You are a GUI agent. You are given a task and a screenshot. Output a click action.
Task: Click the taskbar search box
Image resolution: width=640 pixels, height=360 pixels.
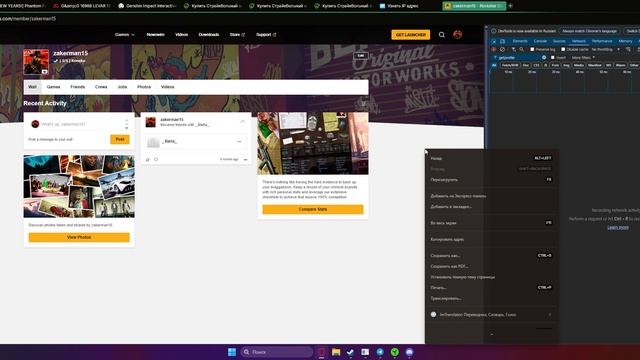coord(276,352)
